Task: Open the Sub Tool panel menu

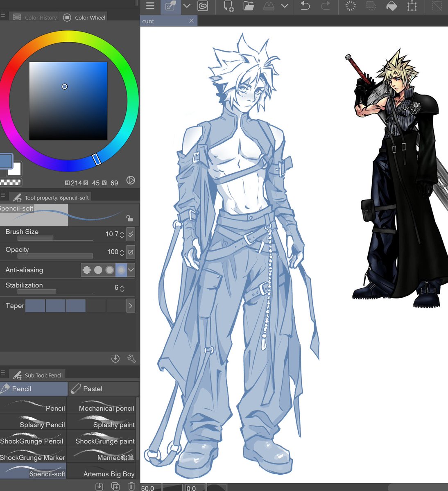Action: [x=3, y=373]
